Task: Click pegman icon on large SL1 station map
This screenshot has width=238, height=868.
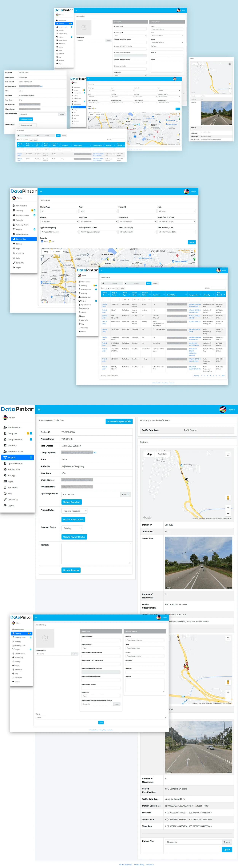Action: pyautogui.click(x=228, y=498)
